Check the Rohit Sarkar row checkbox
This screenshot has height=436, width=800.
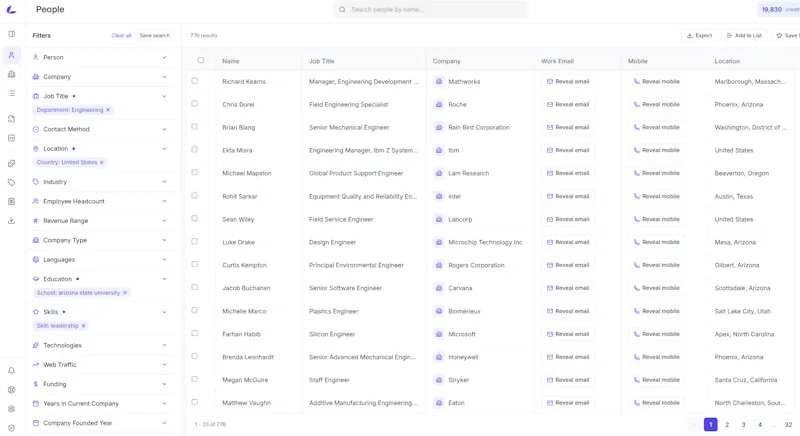[x=194, y=195]
